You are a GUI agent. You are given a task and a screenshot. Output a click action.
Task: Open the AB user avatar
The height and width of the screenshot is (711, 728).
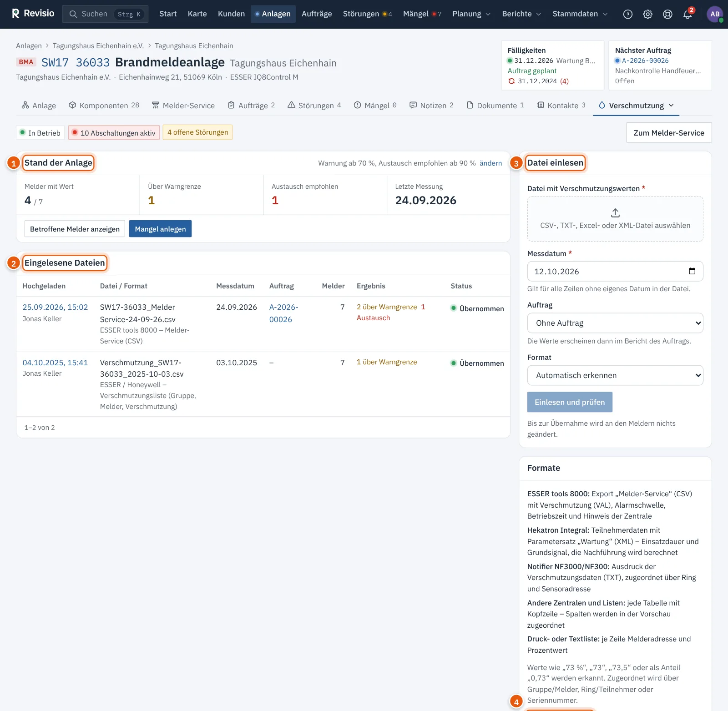715,14
